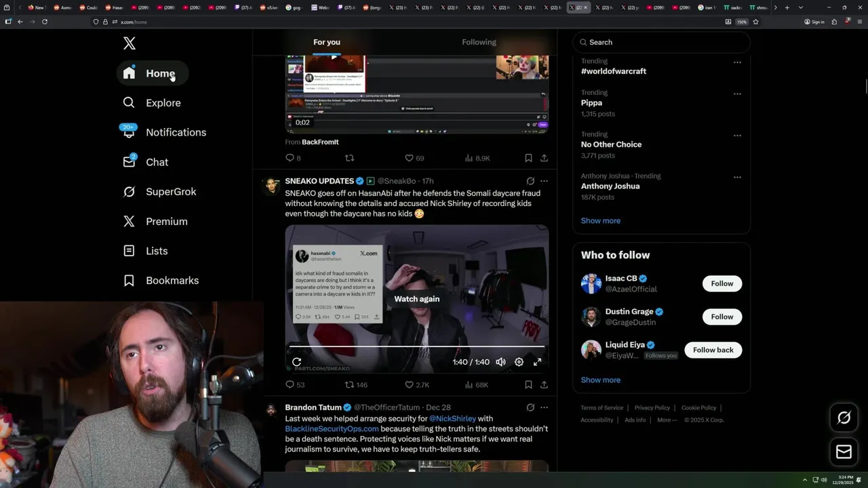Viewport: 868px width, 488px height.
Task: Follow Dustin Grage
Action: point(722,317)
